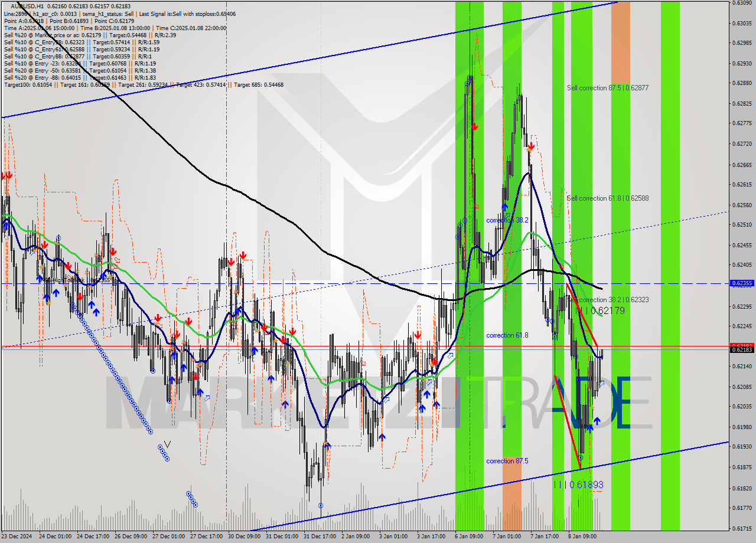Click the '| | | 0.62179' chart label
This screenshot has width=756, height=543.
point(601,310)
